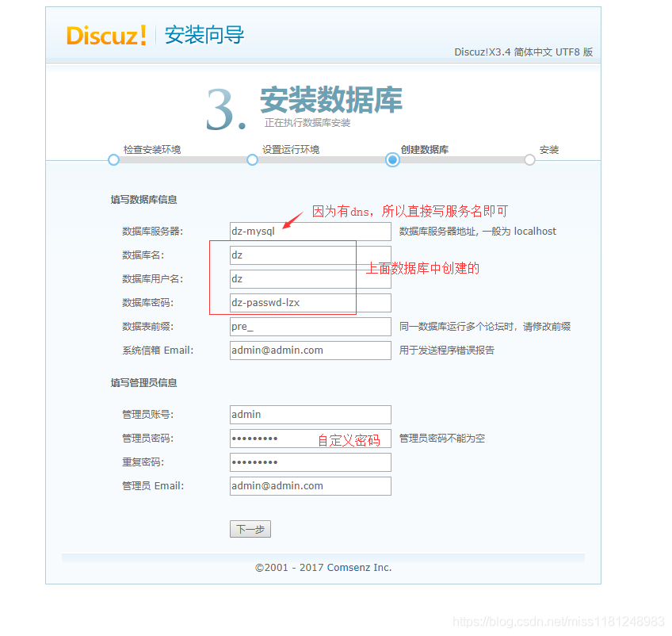
Task: Click the 重复密码 field label
Action: pyautogui.click(x=143, y=462)
